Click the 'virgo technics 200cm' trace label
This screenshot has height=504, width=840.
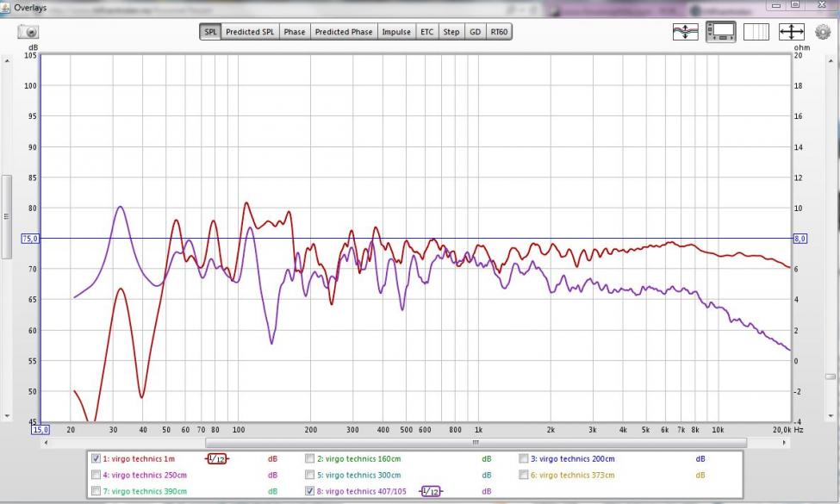point(577,459)
